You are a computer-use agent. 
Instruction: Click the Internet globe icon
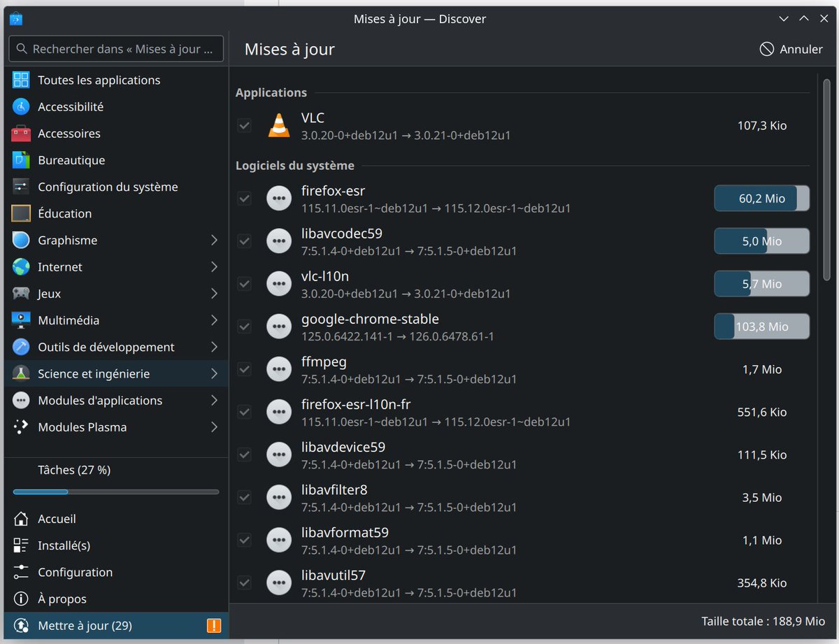(x=21, y=266)
